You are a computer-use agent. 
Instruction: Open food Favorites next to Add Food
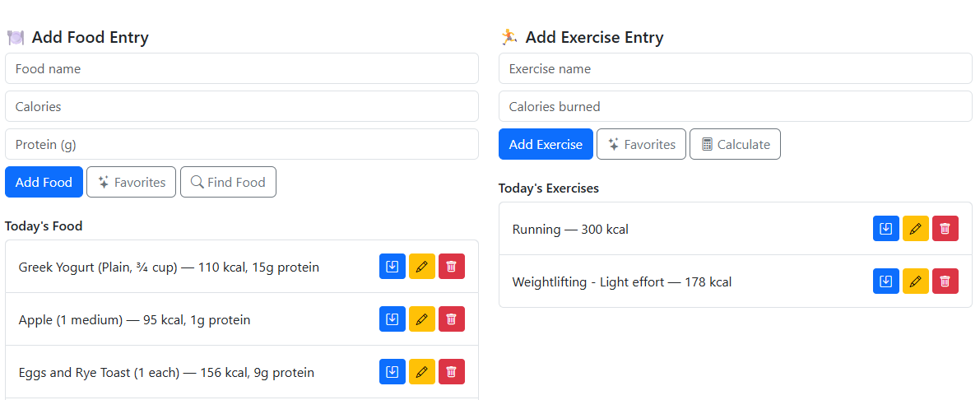[132, 182]
